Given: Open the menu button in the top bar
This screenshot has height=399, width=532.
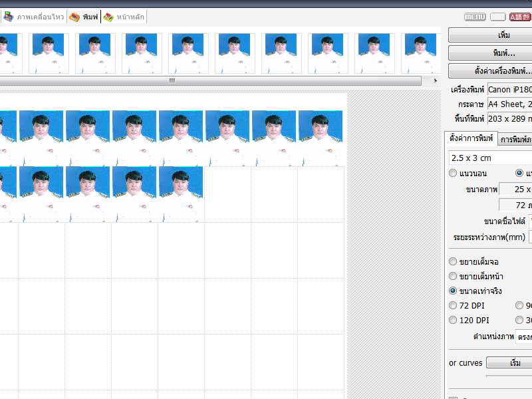Looking at the screenshot, I should pos(475,17).
